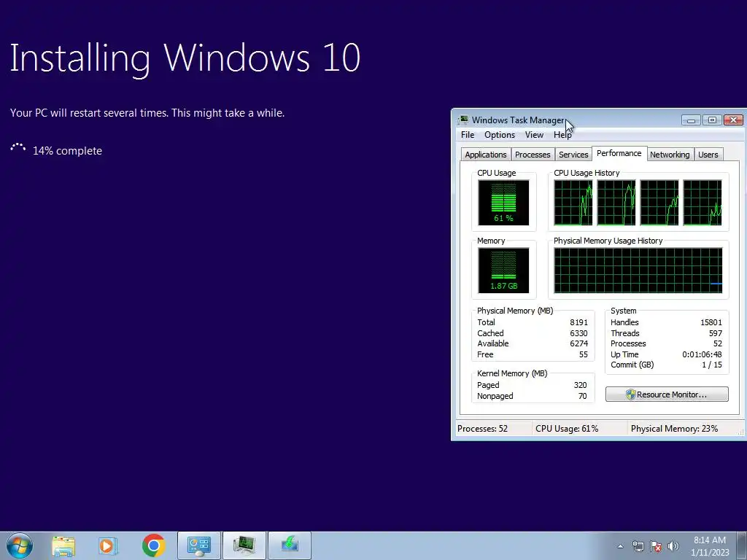Close the Windows Task Manager window
Screen dimensions: 747x560
tap(733, 120)
